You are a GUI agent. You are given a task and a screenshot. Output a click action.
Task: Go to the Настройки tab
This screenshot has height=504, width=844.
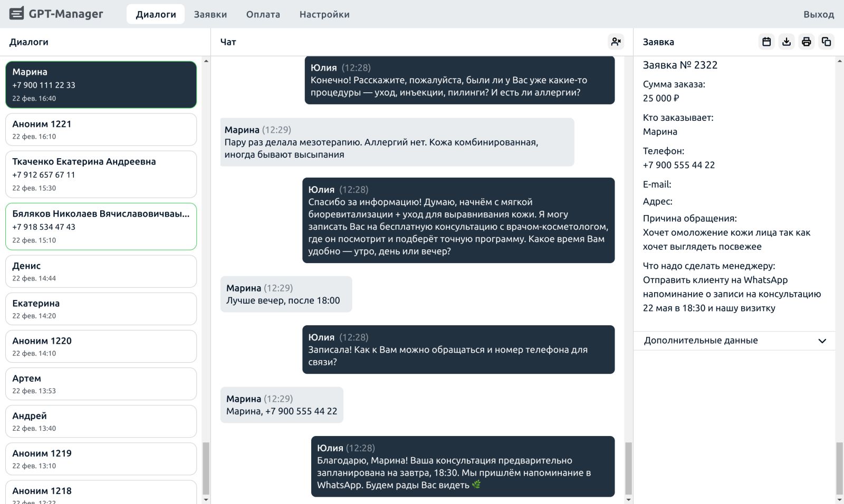324,14
